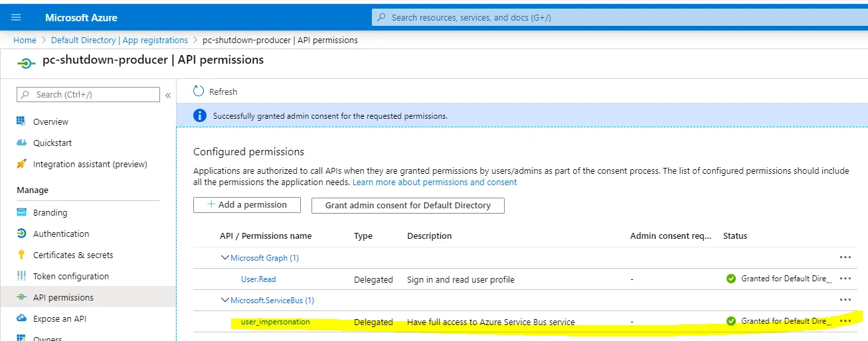The height and width of the screenshot is (341, 868).
Task: Open Learn more about permissions and consent
Action: (434, 182)
